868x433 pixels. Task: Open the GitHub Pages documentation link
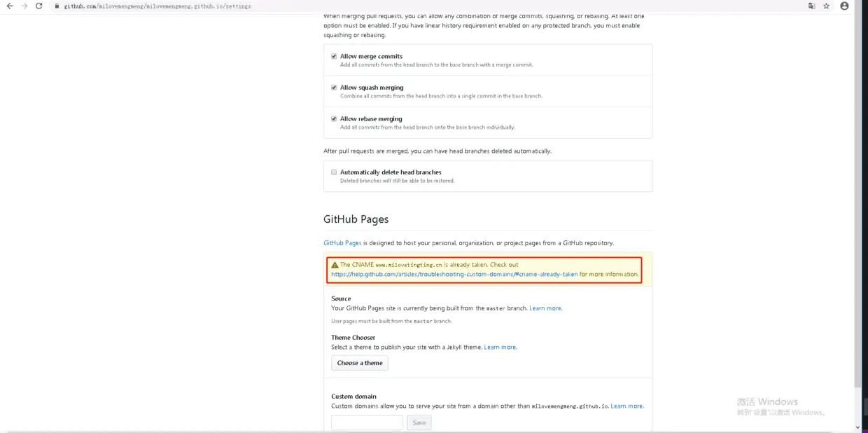coord(342,243)
